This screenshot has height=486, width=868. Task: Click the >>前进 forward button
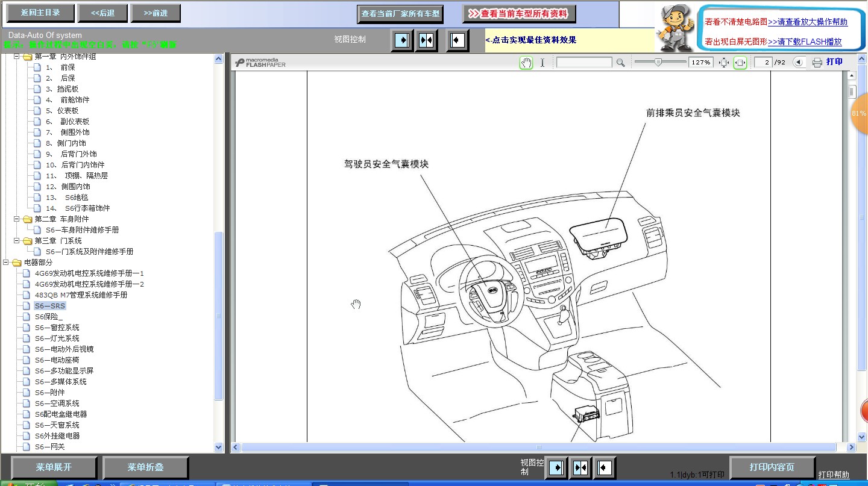[x=156, y=13]
